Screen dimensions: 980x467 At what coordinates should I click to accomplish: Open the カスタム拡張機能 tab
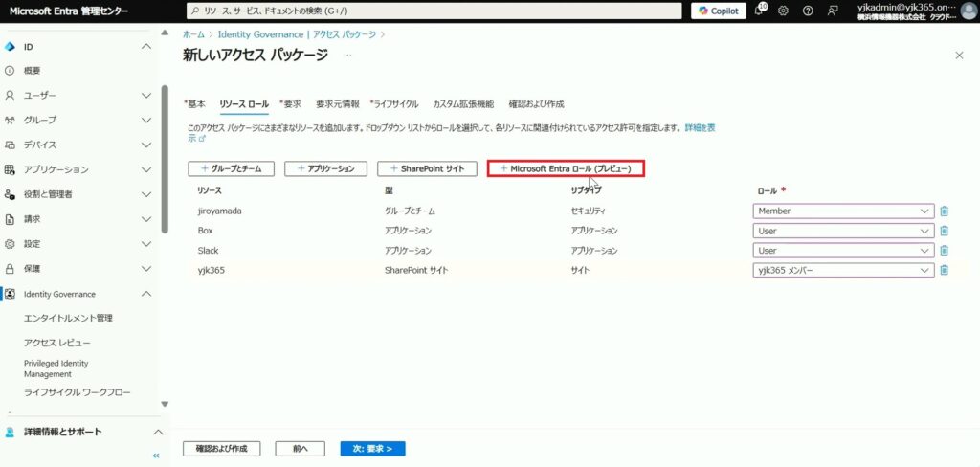463,103
